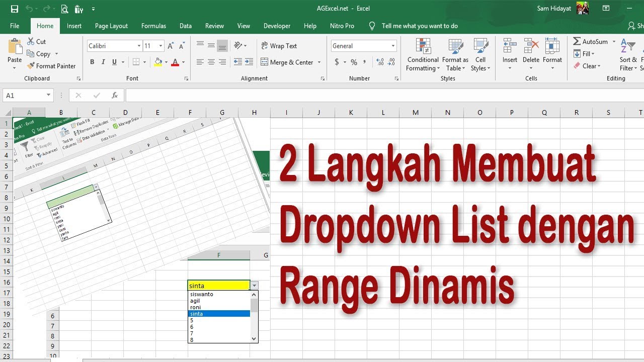The height and width of the screenshot is (362, 644).
Task: Open Ribbon Display Options in title bar
Action: tap(606, 9)
